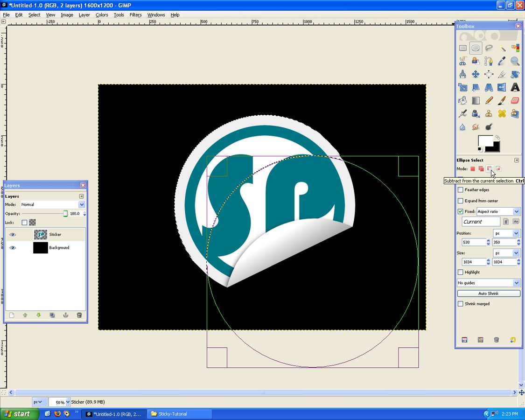The width and height of the screenshot is (525, 420).
Task: Select the Paintbrush tool
Action: point(502,100)
